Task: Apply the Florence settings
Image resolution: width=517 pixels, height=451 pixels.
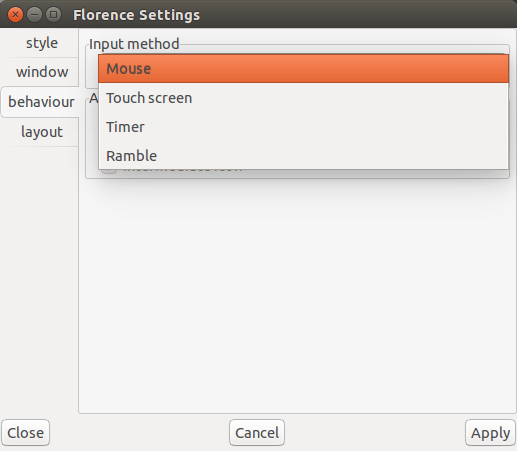Action: 490,433
